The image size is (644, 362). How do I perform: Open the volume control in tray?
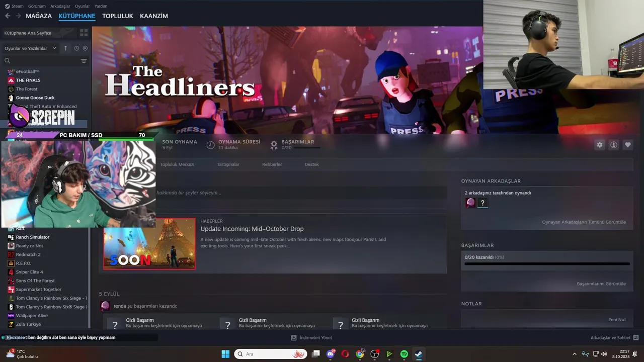604,354
